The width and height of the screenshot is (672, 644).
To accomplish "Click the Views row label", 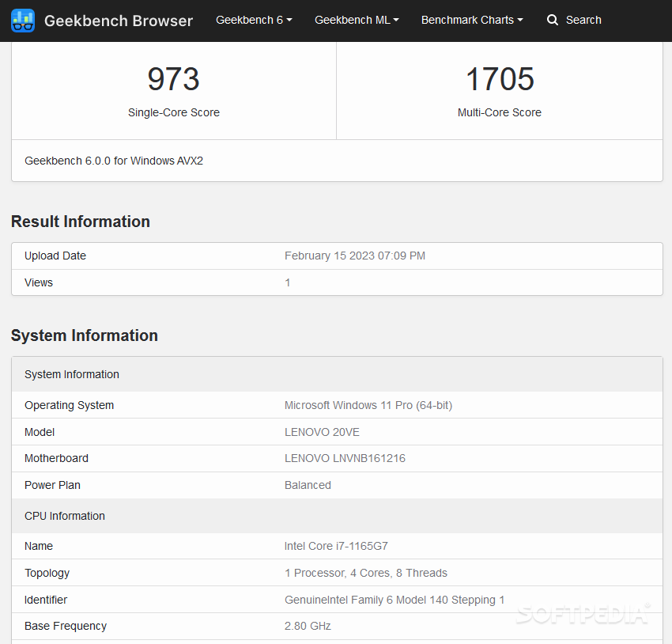I will click(39, 282).
